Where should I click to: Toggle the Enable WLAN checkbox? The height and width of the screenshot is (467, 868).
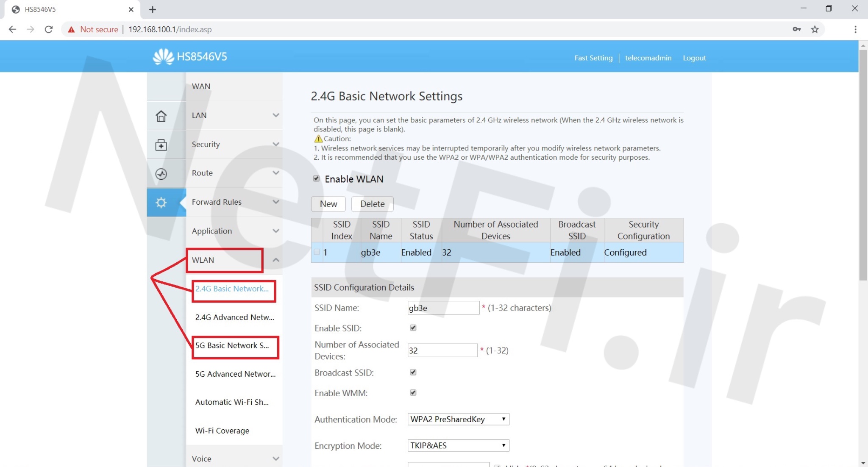pos(316,178)
